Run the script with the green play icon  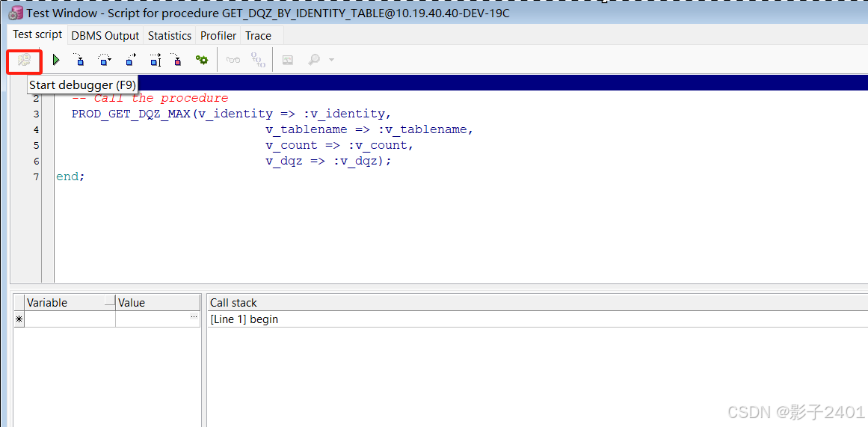(56, 60)
